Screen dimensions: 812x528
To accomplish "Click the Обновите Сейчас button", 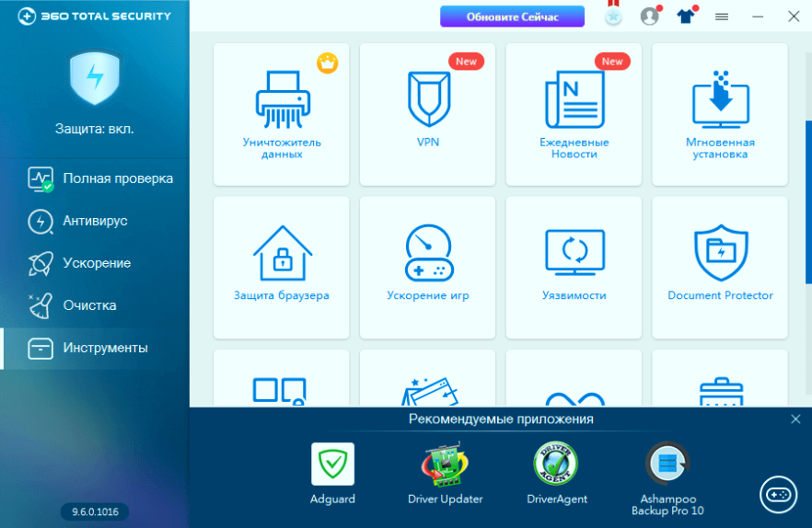I will pyautogui.click(x=512, y=17).
